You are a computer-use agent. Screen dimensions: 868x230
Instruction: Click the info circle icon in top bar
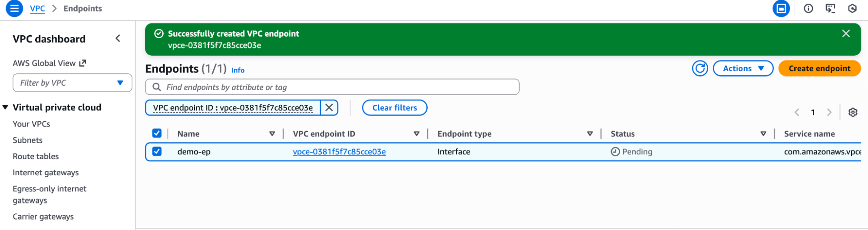pyautogui.click(x=808, y=8)
